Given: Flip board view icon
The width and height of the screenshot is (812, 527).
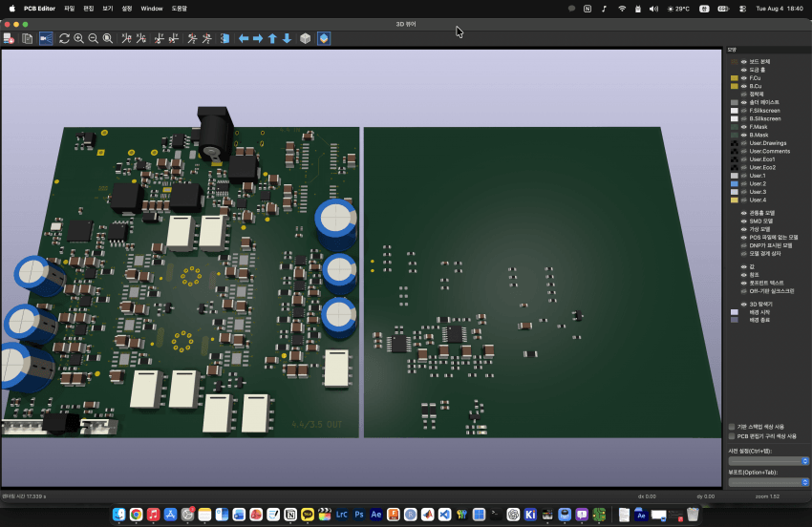Looking at the screenshot, I should point(224,38).
